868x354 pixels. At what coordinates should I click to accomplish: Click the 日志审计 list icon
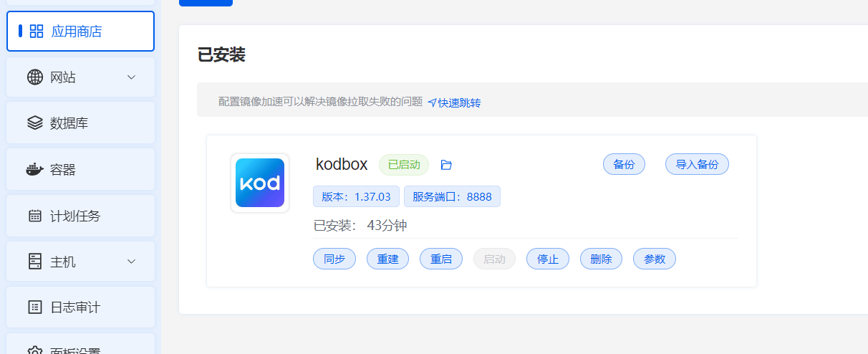point(35,307)
